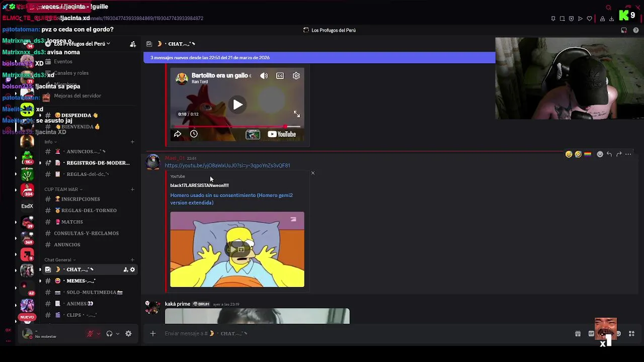Click the kaká prime username
The image size is (644, 362).
point(178,304)
